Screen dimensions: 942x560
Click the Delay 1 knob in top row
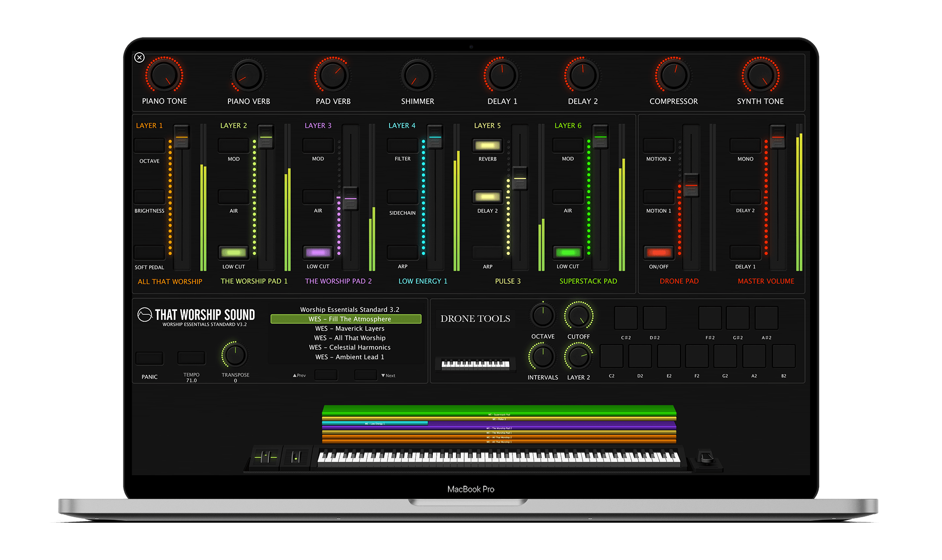(502, 75)
